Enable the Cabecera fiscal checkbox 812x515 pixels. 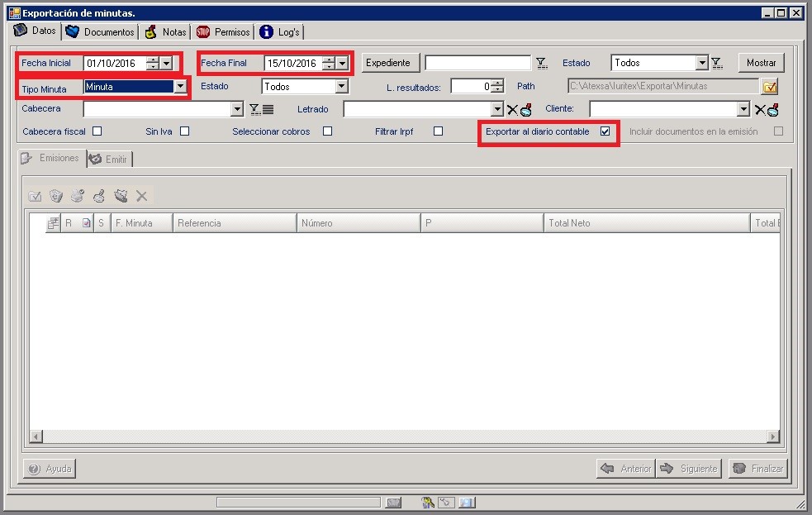tap(97, 131)
